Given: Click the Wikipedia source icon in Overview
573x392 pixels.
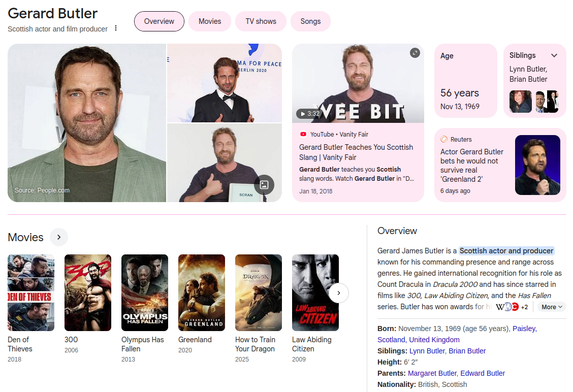Looking at the screenshot, I should point(500,307).
